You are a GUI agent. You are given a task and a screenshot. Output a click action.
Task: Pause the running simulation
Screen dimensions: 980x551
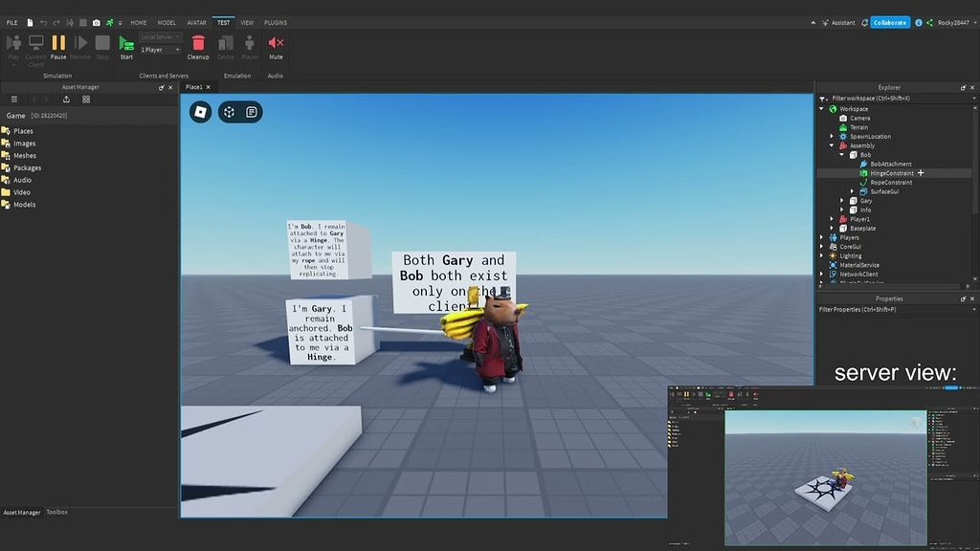[58, 45]
